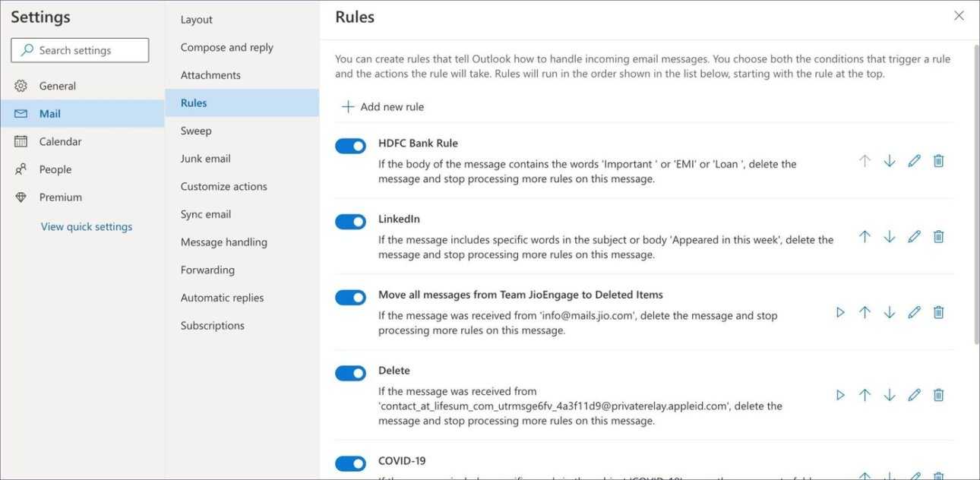Edit the Delete rule with pencil icon
This screenshot has width=980, height=480.
[x=914, y=395]
